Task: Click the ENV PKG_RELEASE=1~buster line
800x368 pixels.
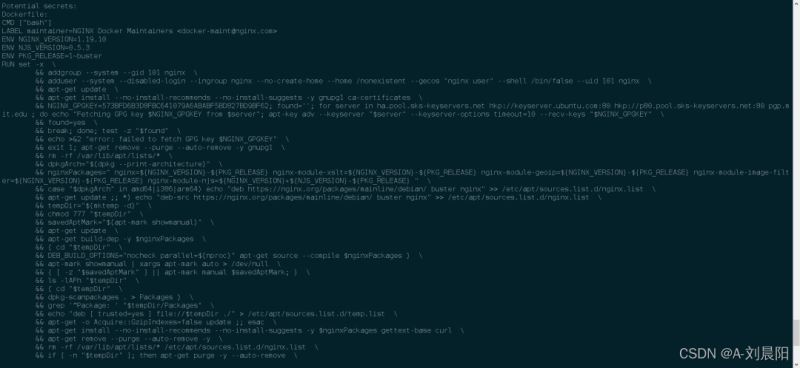Action: tap(52, 56)
